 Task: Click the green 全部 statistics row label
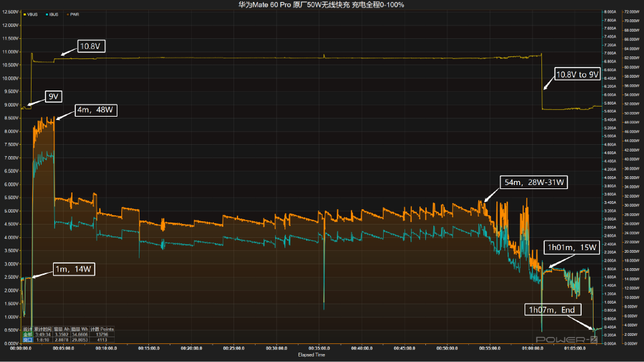27,335
